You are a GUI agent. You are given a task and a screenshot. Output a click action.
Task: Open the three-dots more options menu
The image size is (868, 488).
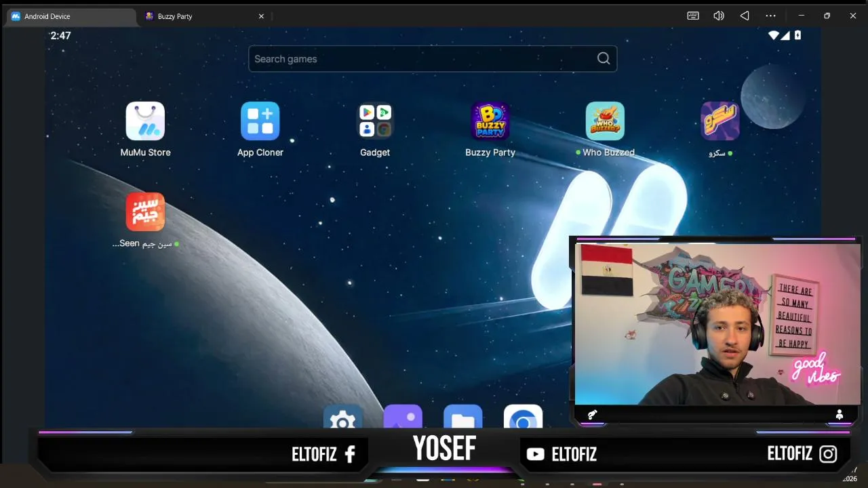(770, 16)
